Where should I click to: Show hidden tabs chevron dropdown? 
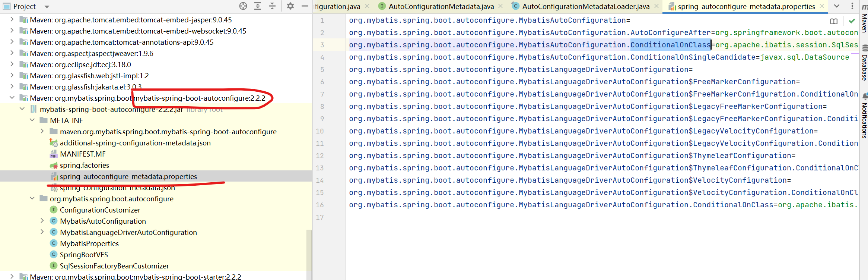pyautogui.click(x=837, y=6)
